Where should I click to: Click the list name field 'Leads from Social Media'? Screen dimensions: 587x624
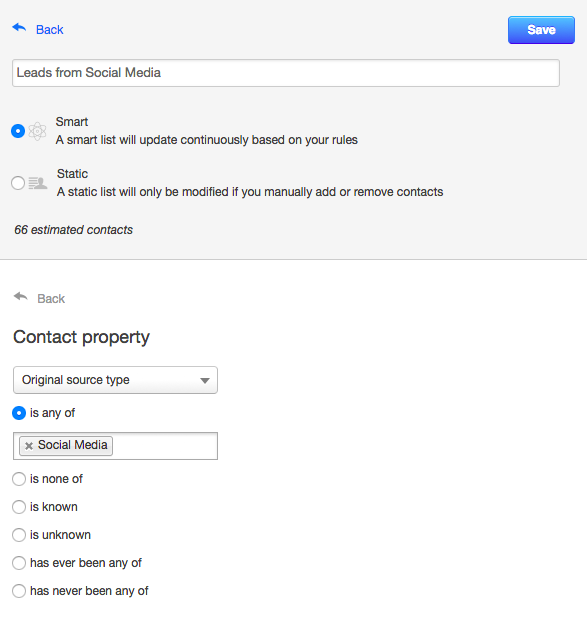[286, 73]
